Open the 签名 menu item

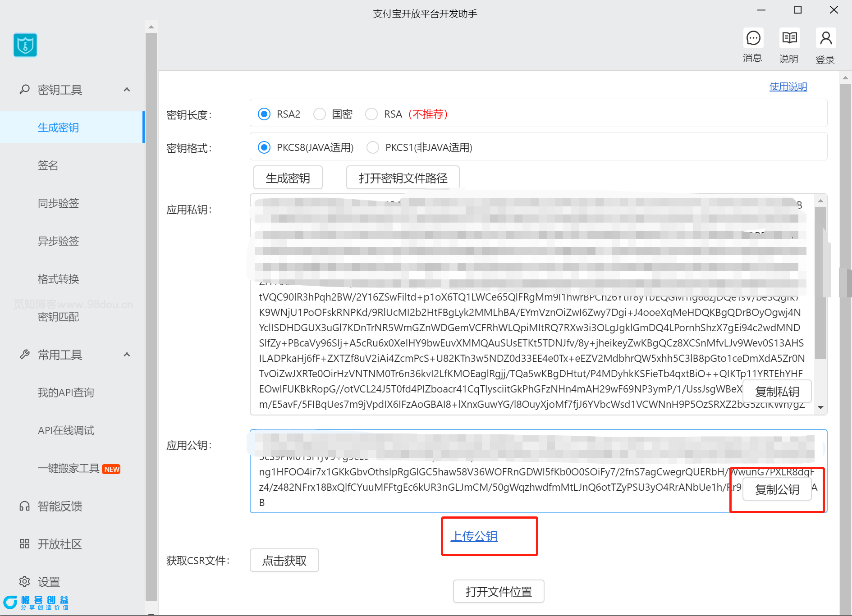(48, 165)
